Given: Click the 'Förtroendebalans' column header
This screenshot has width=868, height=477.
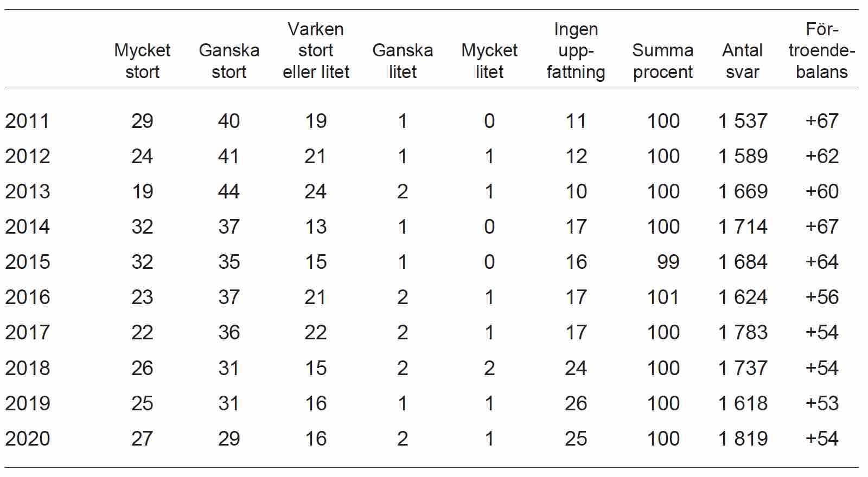Looking at the screenshot, I should 822,50.
